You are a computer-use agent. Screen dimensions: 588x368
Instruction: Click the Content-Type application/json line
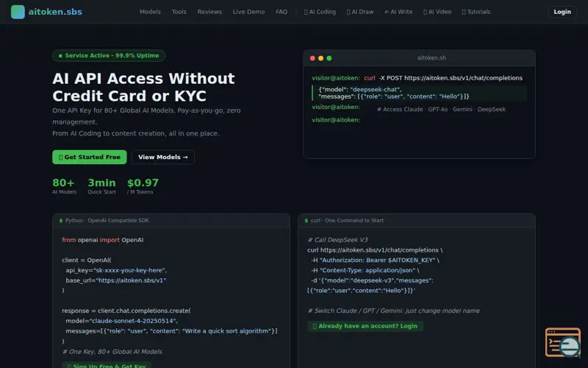coord(365,270)
